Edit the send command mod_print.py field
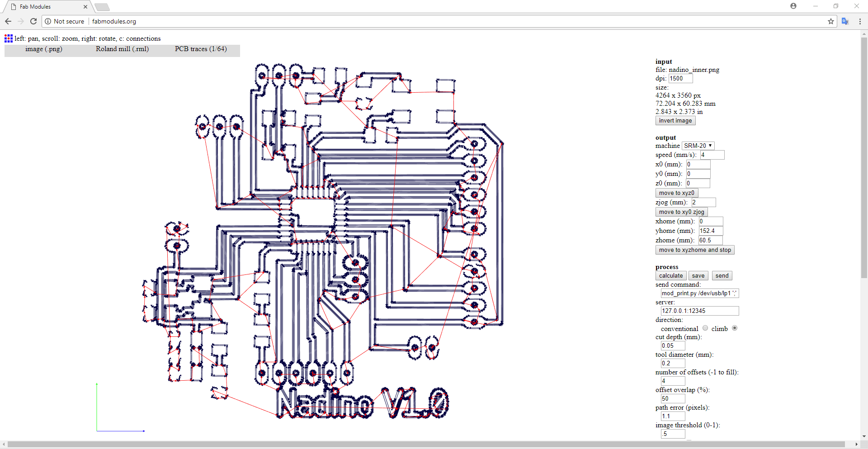The height and width of the screenshot is (449, 868). (x=700, y=293)
